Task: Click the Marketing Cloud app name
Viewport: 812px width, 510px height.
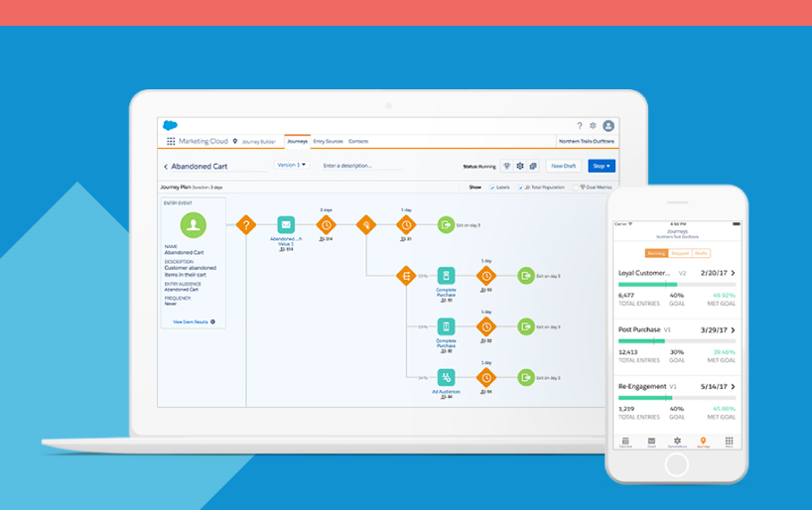Action: (203, 141)
